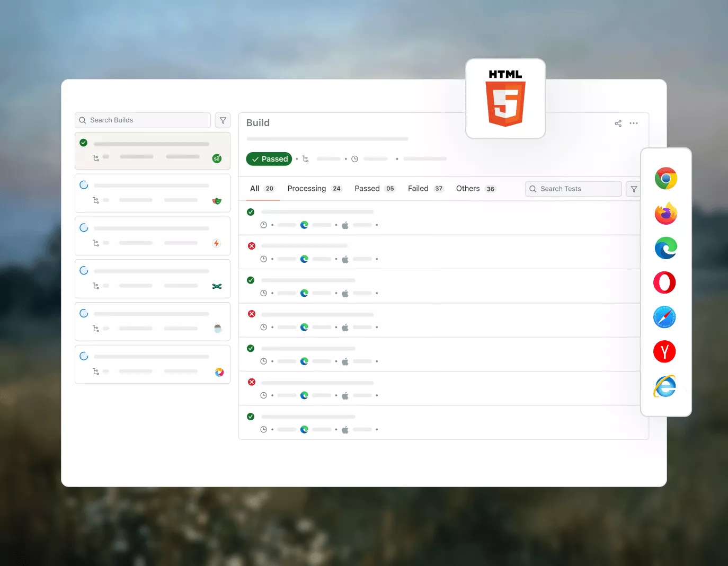Click the red failed icon of fourth test
728x566 pixels.
[x=252, y=314]
